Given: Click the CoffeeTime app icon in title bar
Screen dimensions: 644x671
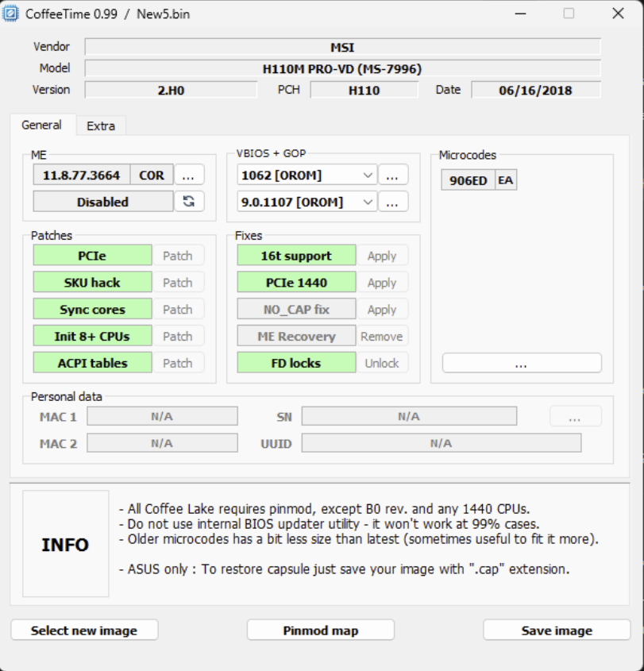Looking at the screenshot, I should tap(13, 13).
